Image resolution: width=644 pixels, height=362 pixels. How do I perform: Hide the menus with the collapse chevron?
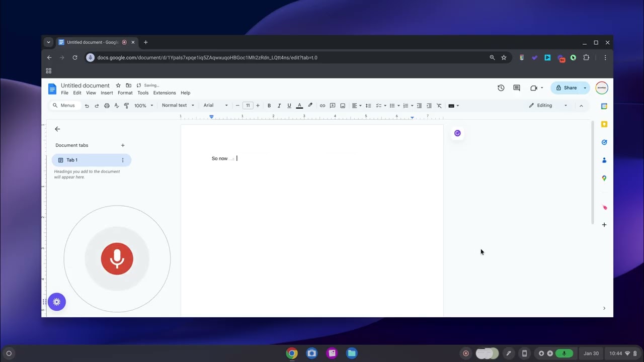(581, 106)
